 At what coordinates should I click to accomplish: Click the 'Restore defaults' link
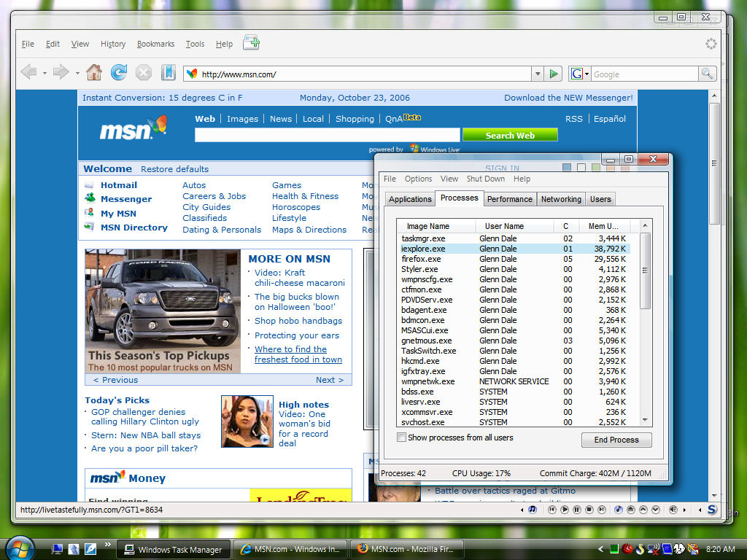[x=174, y=169]
